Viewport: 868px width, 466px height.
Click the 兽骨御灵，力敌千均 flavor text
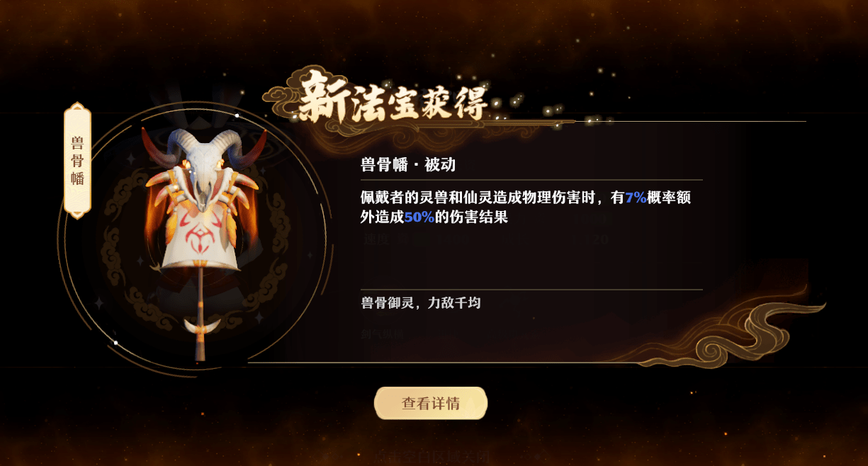point(421,303)
